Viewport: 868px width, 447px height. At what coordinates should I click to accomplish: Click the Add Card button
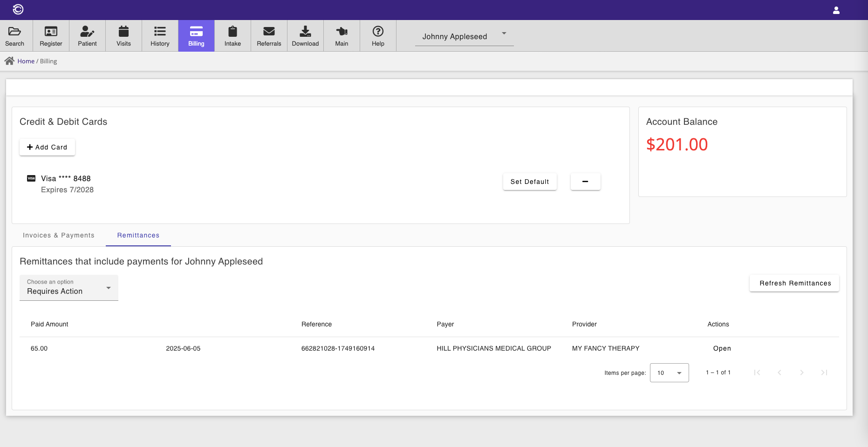[47, 147]
